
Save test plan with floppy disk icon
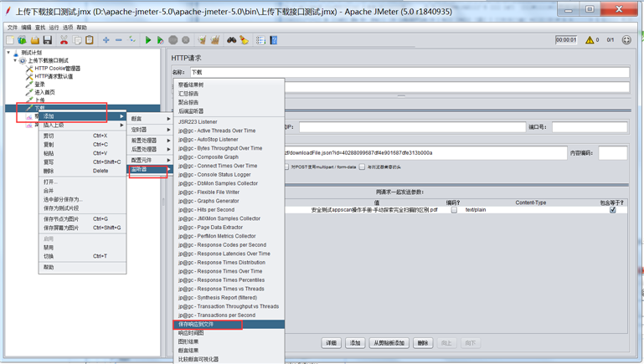click(x=48, y=40)
